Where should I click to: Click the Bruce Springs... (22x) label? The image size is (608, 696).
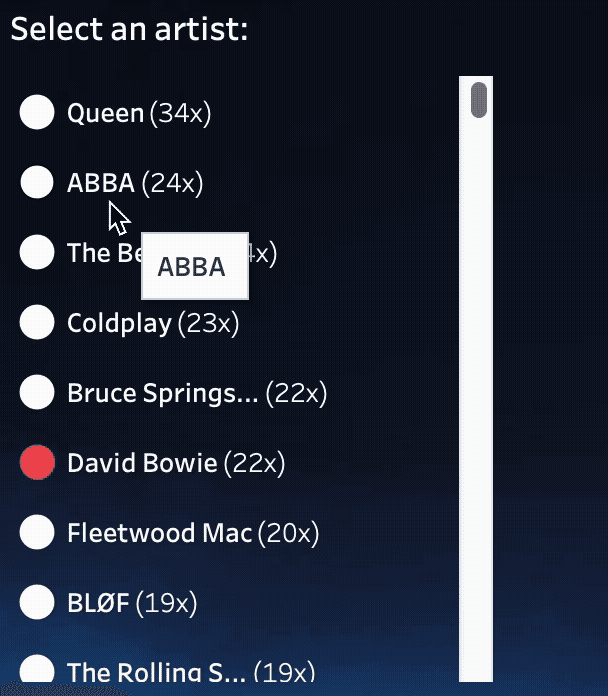click(197, 393)
